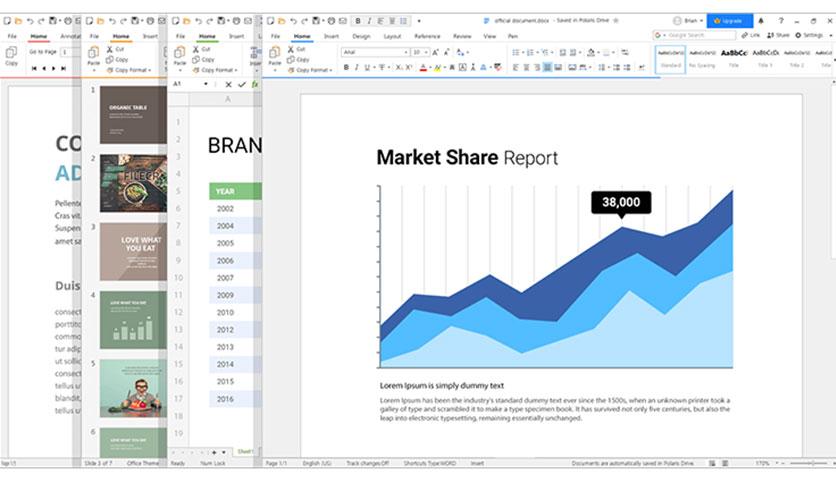Align paragraph text left
The width and height of the screenshot is (836, 484).
pyautogui.click(x=515, y=67)
